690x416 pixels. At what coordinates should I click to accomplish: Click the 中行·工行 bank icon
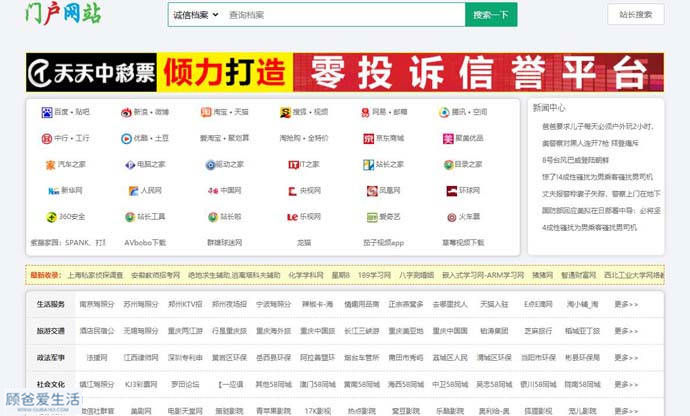[47, 139]
